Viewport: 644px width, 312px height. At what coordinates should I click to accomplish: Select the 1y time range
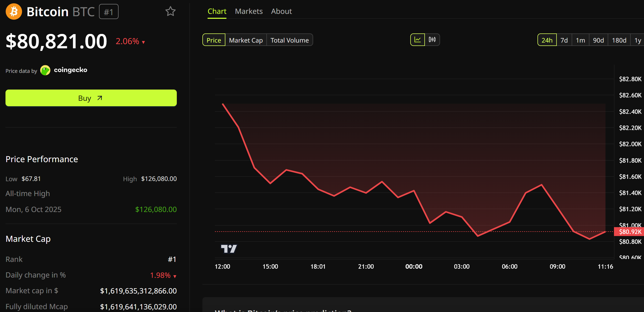click(x=638, y=40)
